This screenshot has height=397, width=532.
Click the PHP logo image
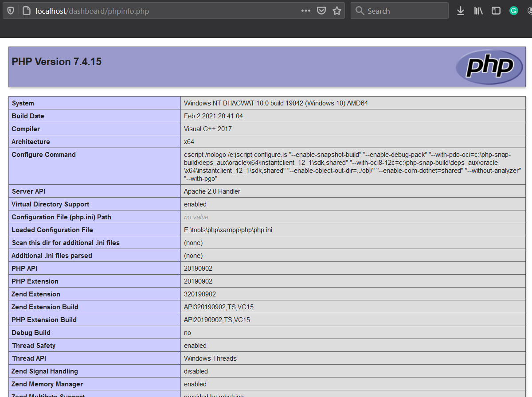489,67
